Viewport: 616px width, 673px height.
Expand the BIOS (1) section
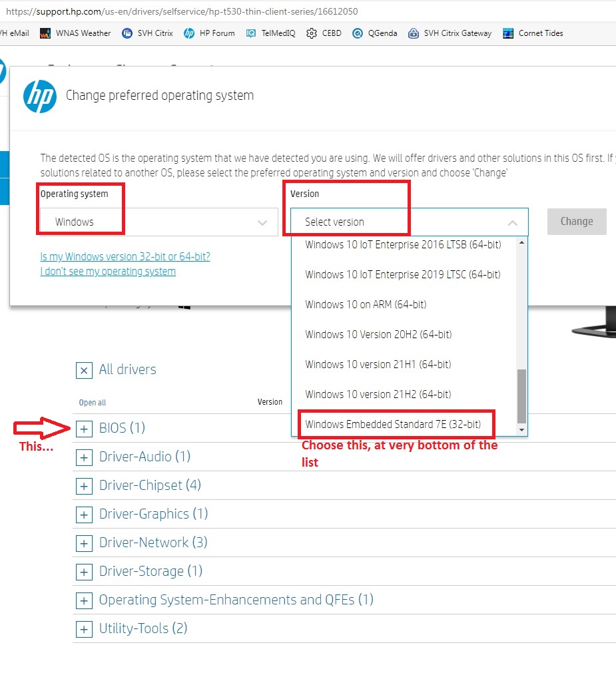coord(84,429)
